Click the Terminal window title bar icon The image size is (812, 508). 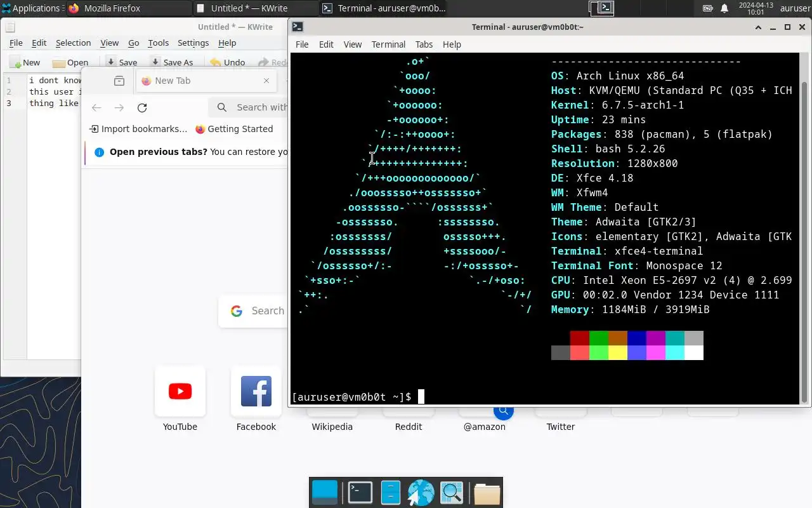tap(298, 27)
